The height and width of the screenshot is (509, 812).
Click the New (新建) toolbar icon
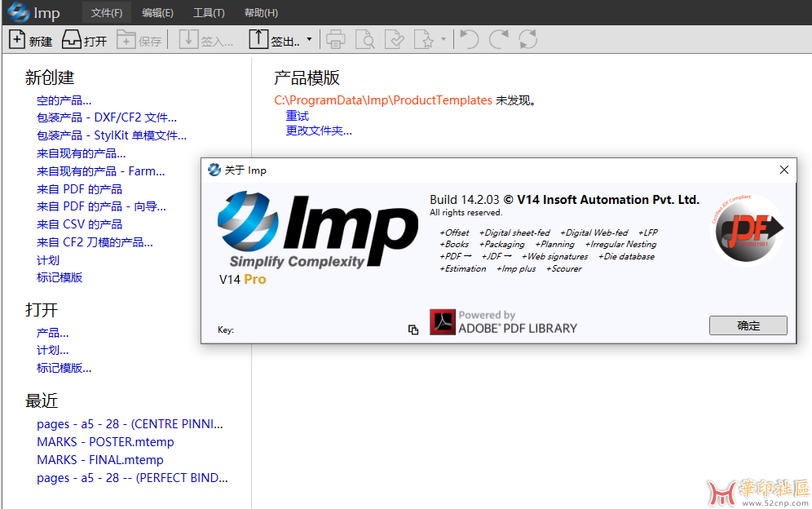coord(17,39)
